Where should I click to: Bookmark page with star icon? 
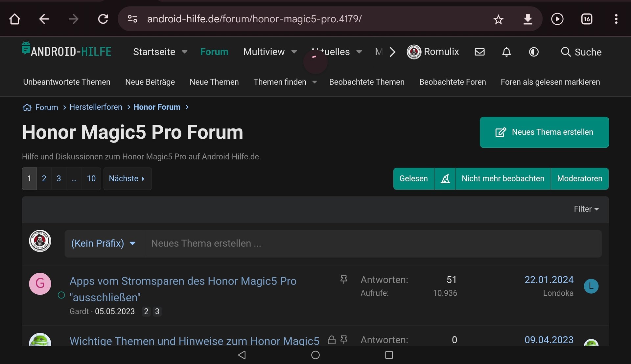(x=498, y=19)
